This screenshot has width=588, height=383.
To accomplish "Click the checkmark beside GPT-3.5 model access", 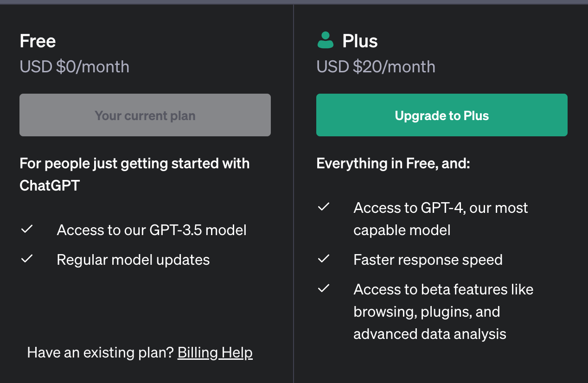I will point(27,229).
